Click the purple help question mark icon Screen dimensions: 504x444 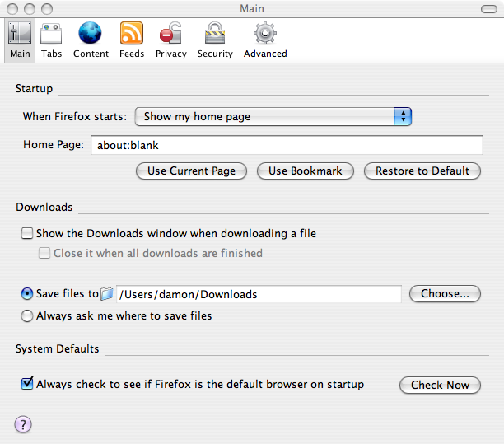point(23,424)
